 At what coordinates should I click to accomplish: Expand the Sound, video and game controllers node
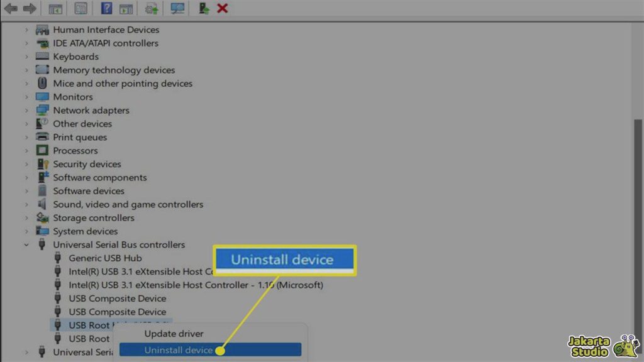pos(26,204)
